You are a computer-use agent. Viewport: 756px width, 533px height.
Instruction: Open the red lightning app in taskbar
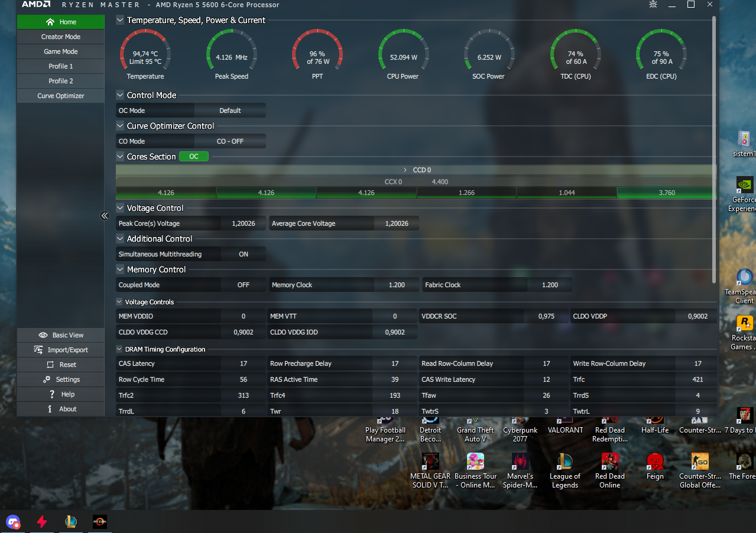click(41, 522)
